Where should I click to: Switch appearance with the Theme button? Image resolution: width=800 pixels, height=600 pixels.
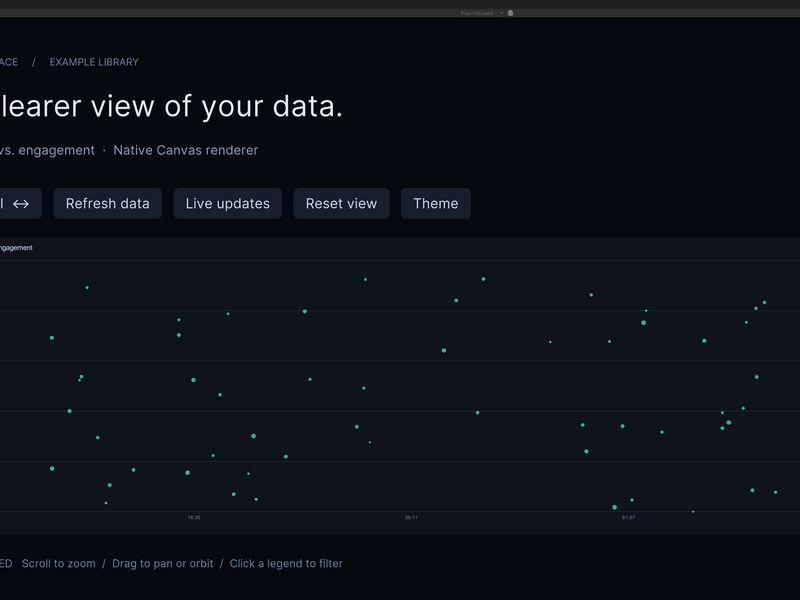[436, 204]
